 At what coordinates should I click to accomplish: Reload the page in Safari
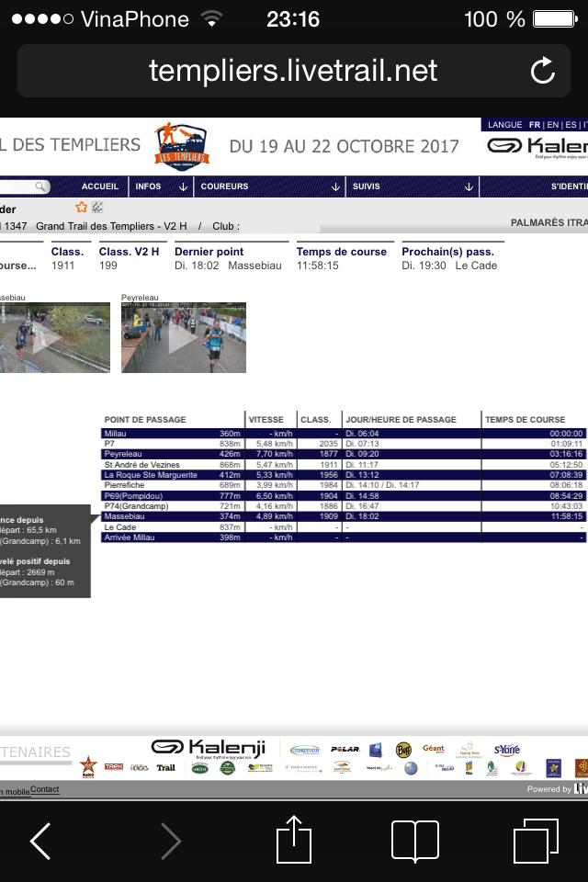pyautogui.click(x=543, y=71)
